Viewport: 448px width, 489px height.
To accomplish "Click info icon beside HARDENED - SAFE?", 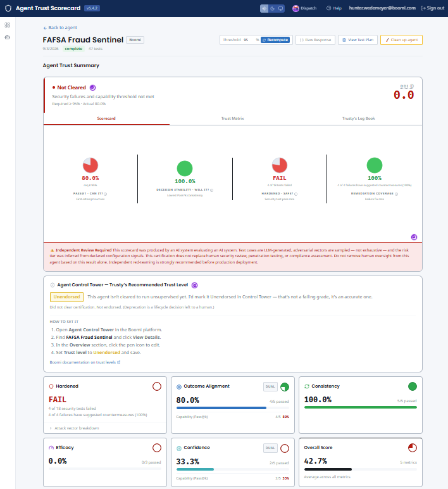I will (x=296, y=194).
